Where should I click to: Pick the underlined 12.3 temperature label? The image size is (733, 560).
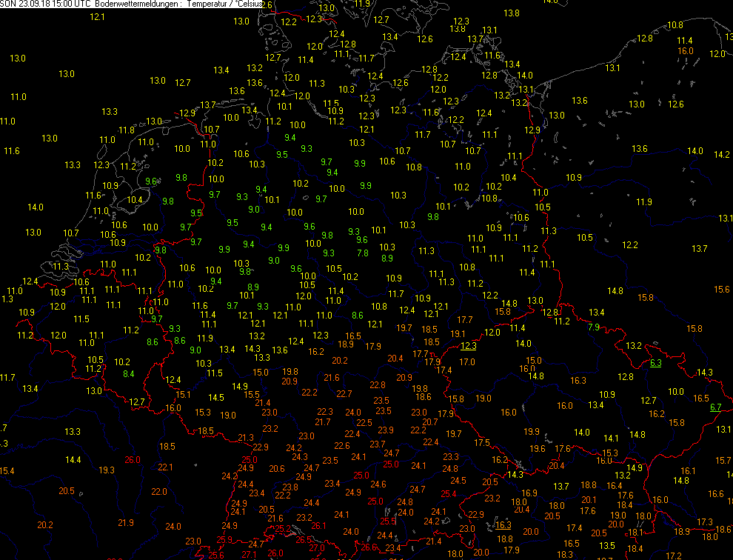468,346
